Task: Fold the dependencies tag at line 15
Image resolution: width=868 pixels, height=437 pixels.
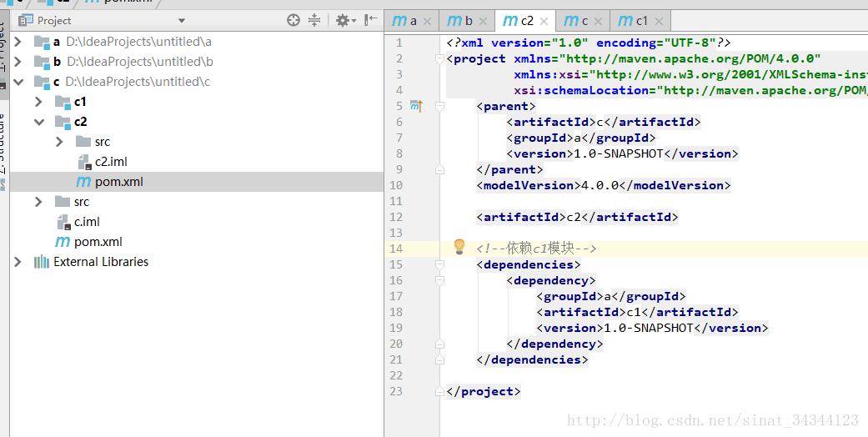Action: click(x=439, y=264)
